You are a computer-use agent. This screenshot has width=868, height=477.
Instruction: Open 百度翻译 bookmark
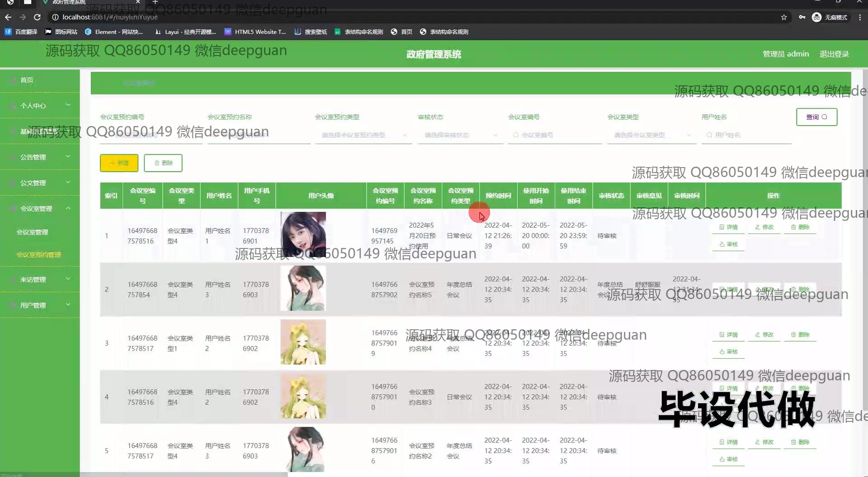(x=21, y=32)
